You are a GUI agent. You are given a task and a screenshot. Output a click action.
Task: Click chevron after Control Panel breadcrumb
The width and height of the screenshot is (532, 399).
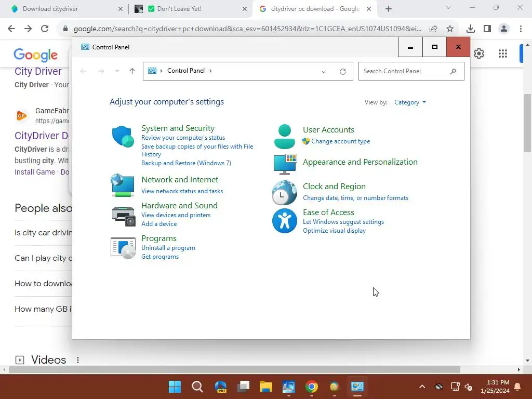coord(211,71)
